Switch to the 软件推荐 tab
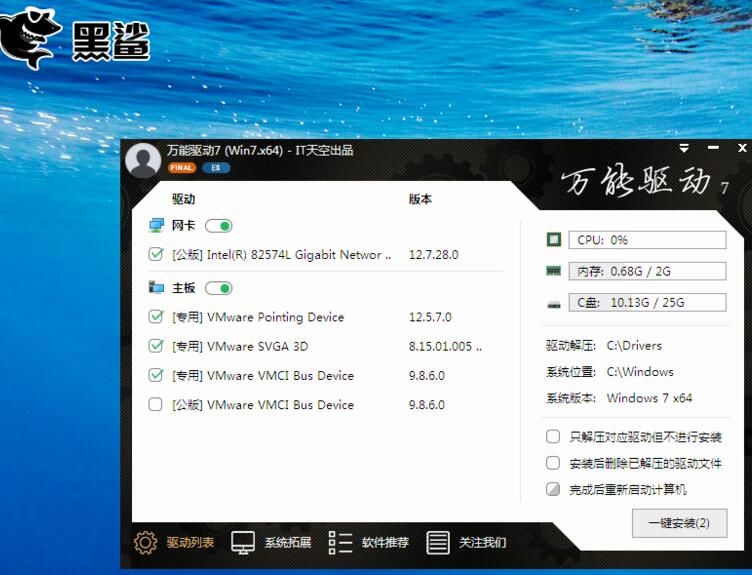752x575 pixels. pyautogui.click(x=385, y=543)
